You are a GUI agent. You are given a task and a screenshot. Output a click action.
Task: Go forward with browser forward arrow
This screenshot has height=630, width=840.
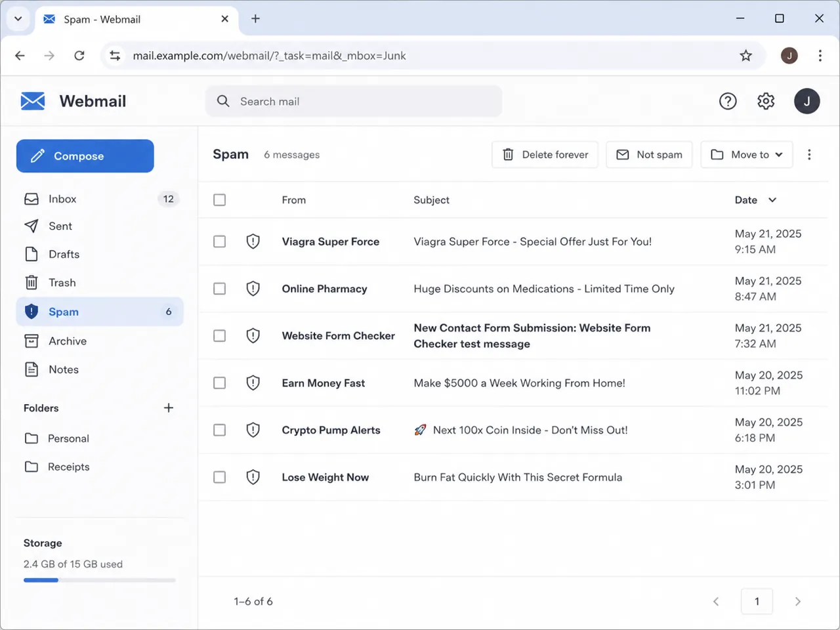[49, 56]
